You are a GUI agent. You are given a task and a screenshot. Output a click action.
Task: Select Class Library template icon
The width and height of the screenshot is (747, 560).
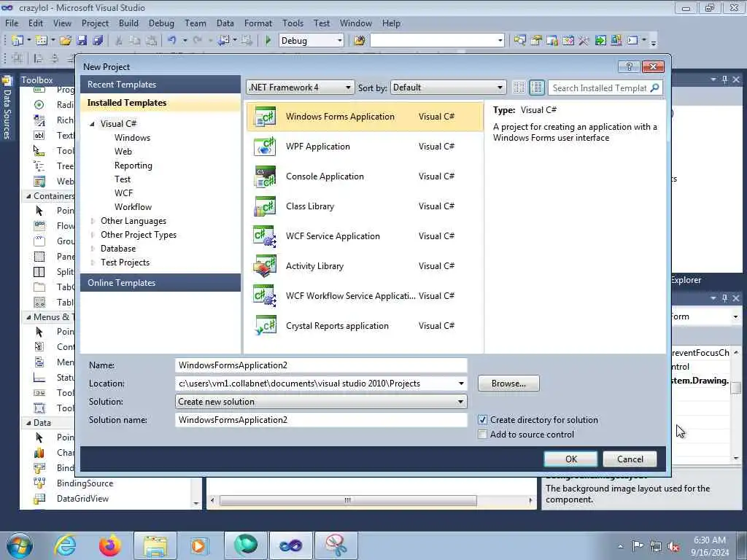265,206
